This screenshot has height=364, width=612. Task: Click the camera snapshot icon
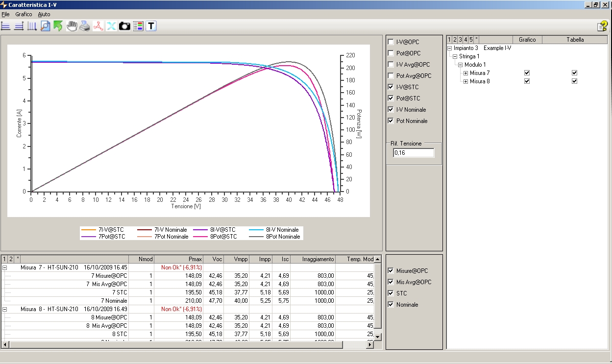click(124, 26)
